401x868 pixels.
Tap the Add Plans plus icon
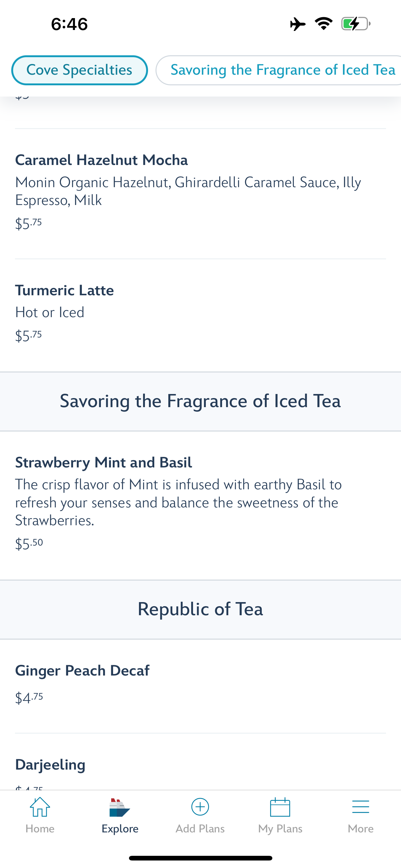200,807
